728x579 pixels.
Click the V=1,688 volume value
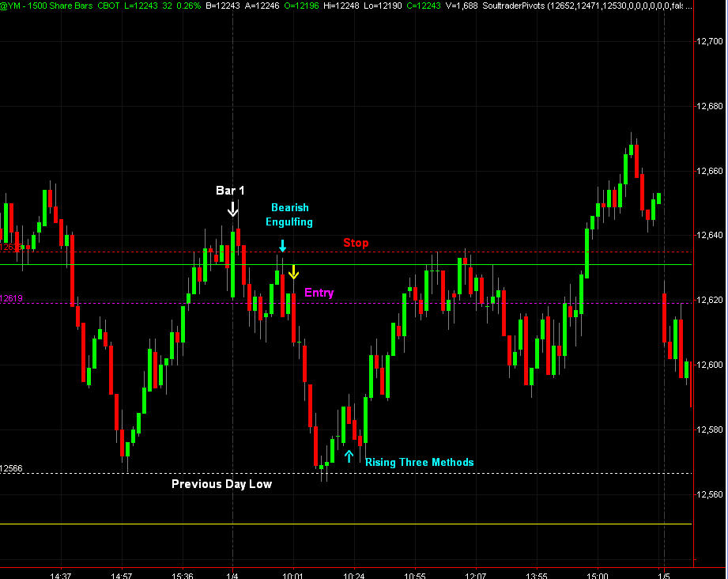[462, 6]
